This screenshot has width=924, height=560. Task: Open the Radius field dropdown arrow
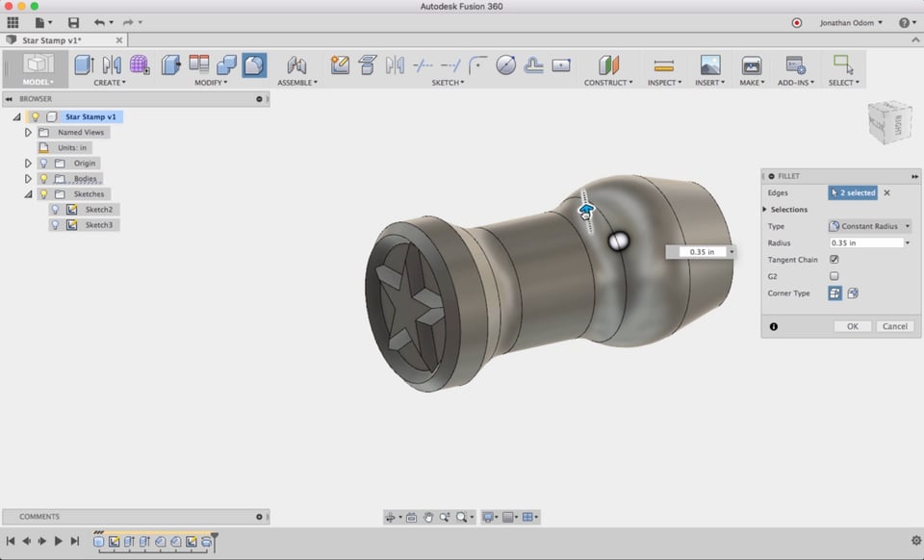[x=908, y=242]
